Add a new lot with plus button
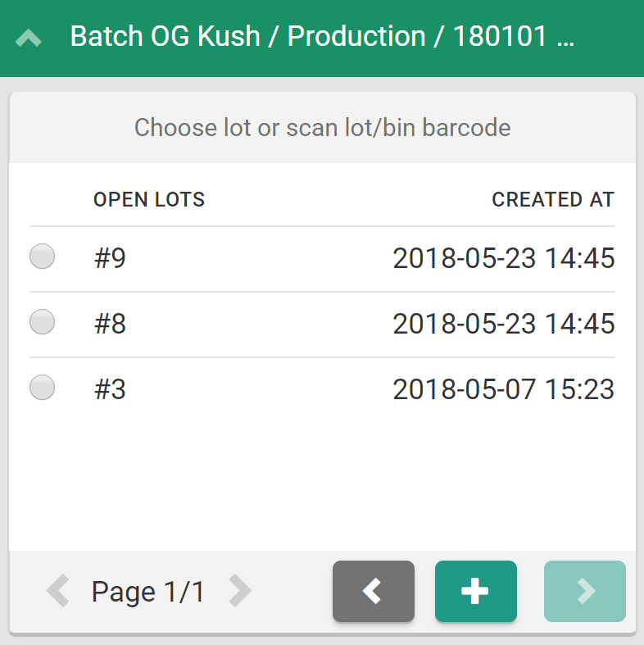This screenshot has width=644, height=645. pyautogui.click(x=475, y=591)
